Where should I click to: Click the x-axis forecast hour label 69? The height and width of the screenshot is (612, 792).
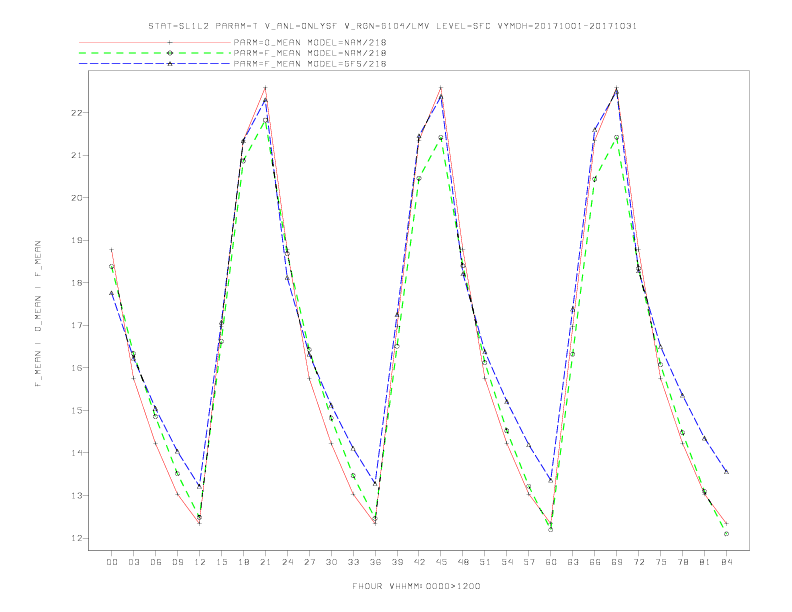click(x=617, y=562)
